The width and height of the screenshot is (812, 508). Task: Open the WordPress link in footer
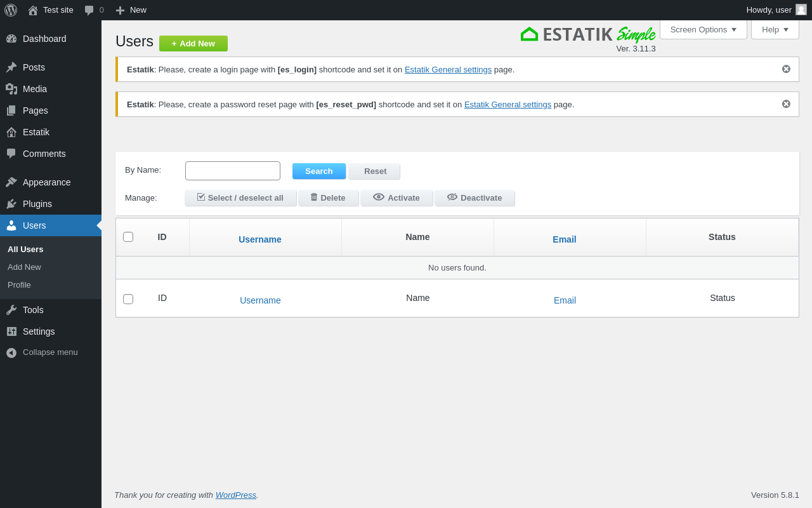tap(236, 495)
